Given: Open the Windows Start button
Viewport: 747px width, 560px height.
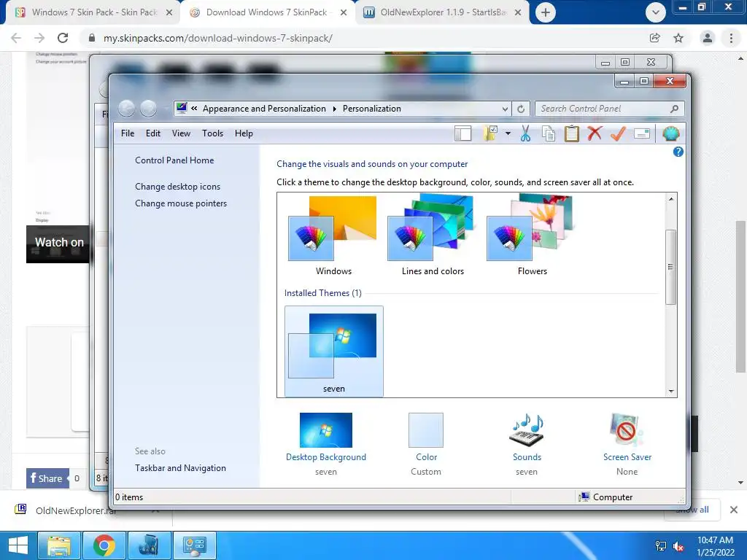Looking at the screenshot, I should coord(18,545).
